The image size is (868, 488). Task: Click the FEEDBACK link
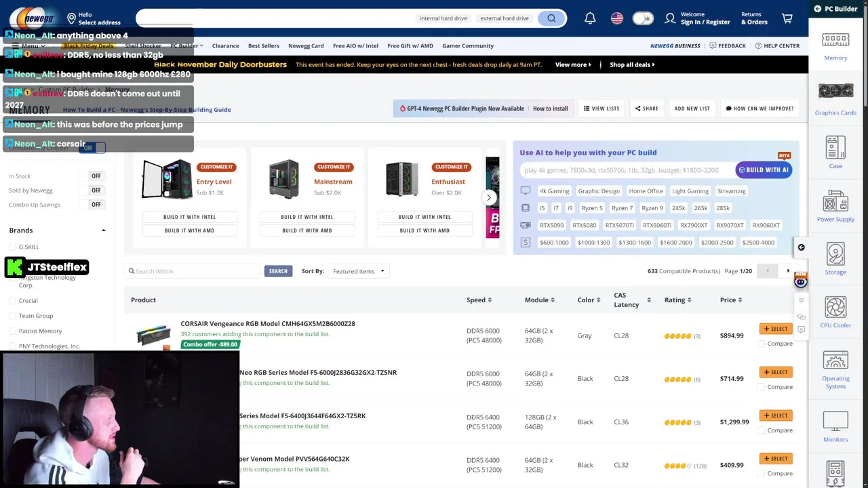(x=728, y=45)
